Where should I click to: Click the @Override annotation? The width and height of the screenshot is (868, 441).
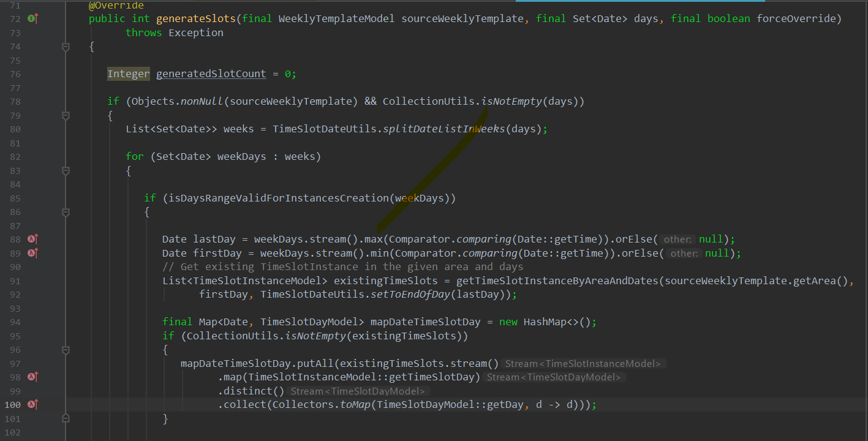click(116, 6)
